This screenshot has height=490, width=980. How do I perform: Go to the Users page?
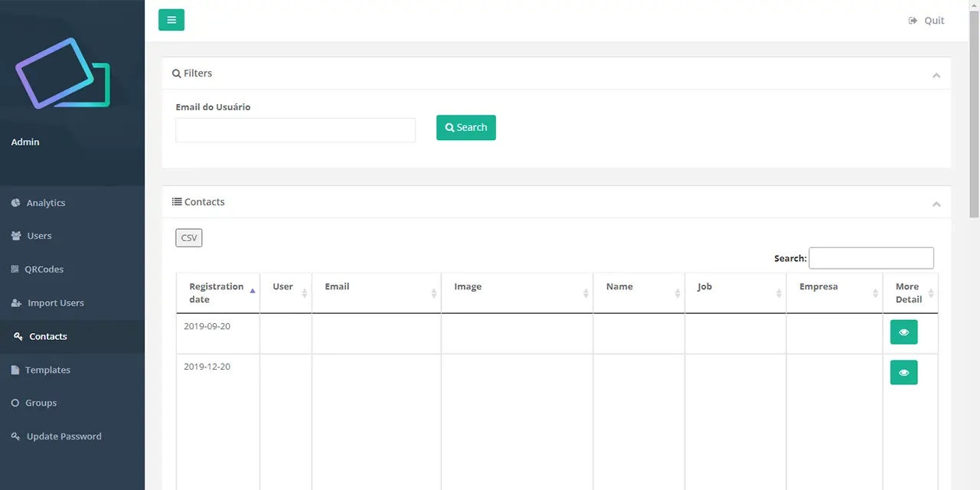(39, 236)
